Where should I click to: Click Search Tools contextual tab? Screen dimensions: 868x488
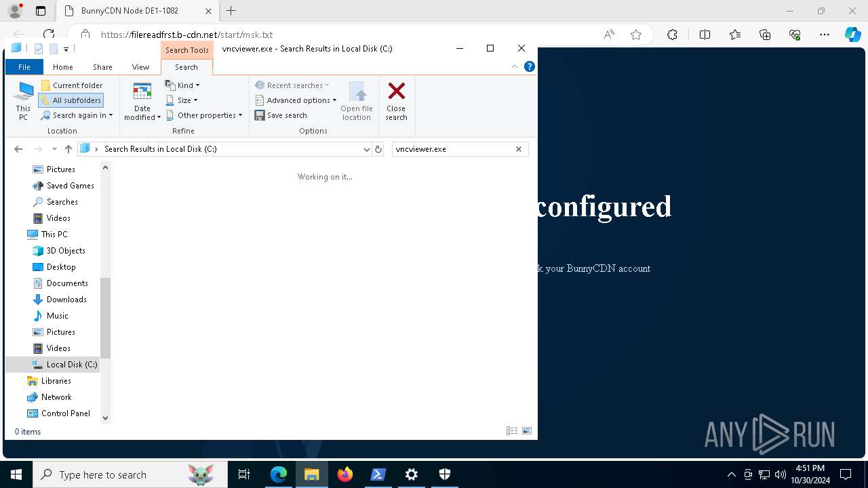click(x=187, y=50)
